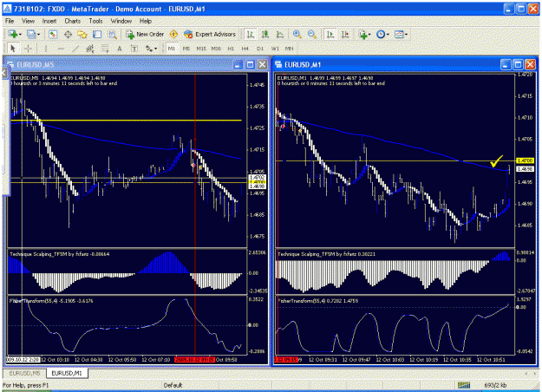
Task: Open the Profiles toolbar icon
Action: 31,34
